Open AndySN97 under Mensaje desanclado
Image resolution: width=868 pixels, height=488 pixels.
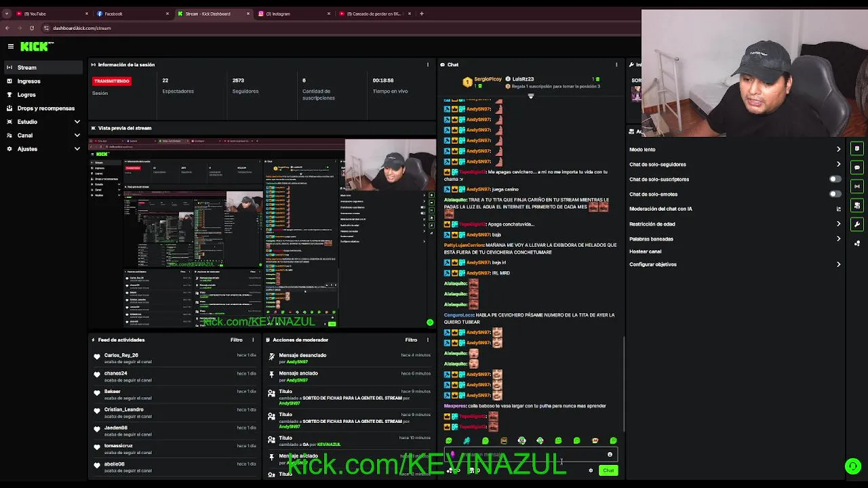pos(297,362)
